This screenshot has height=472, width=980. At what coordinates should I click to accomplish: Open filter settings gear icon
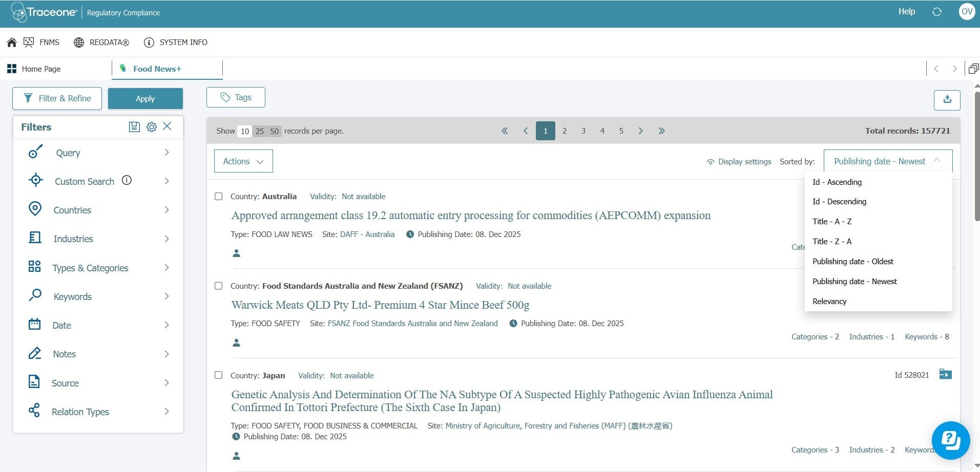[x=152, y=127]
